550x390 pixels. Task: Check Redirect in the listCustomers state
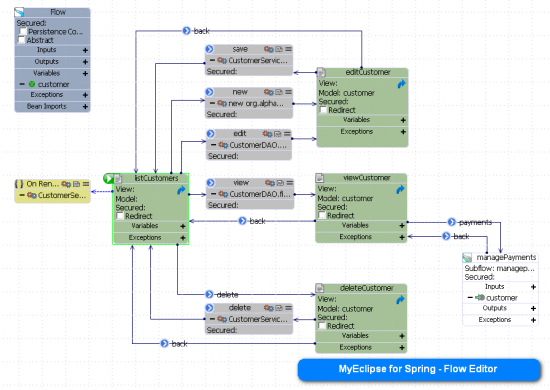pos(120,216)
